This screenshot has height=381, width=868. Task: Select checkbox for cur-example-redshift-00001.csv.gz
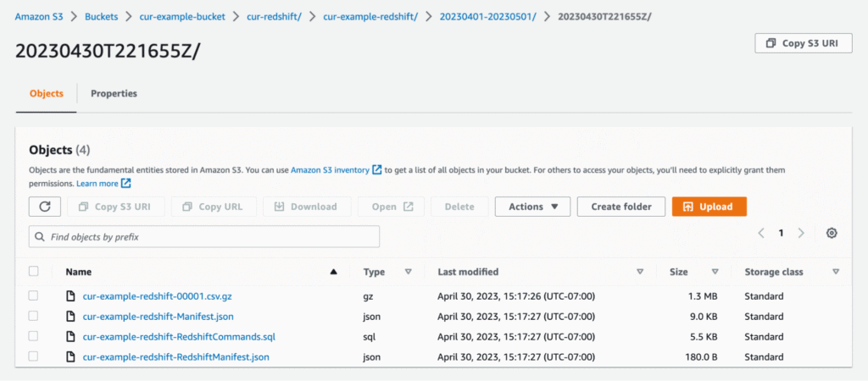coord(34,295)
